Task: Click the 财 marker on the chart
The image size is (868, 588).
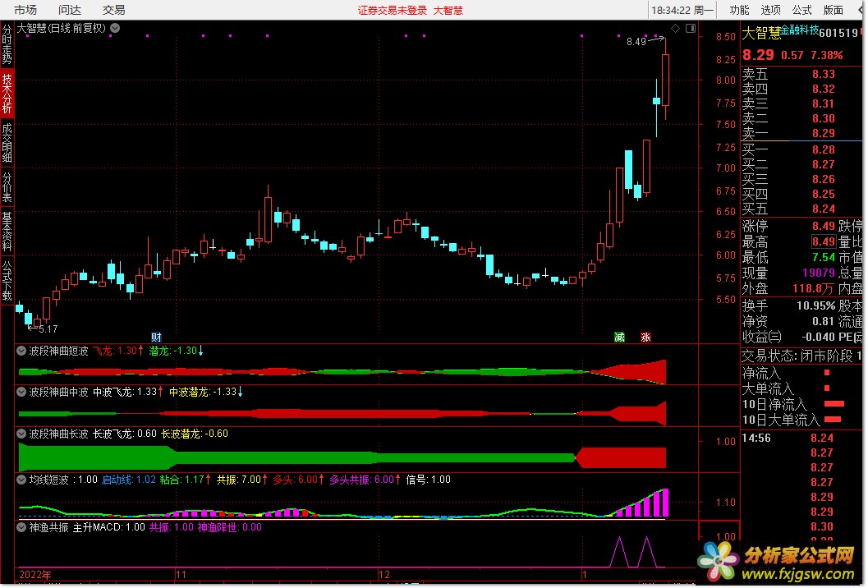Action: click(156, 338)
